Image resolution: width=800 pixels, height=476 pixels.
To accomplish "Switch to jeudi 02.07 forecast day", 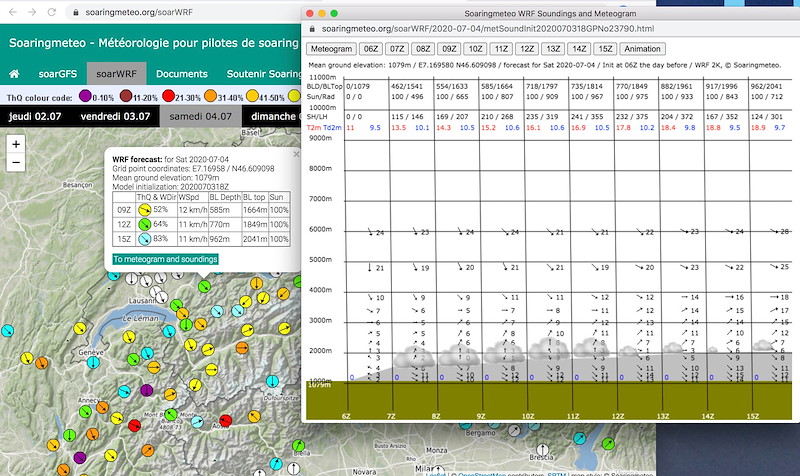I will (35, 116).
